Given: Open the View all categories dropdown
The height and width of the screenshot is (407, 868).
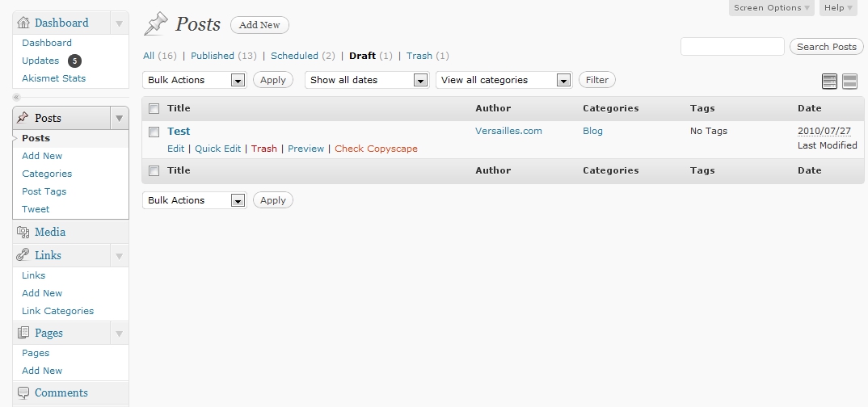Looking at the screenshot, I should (504, 80).
